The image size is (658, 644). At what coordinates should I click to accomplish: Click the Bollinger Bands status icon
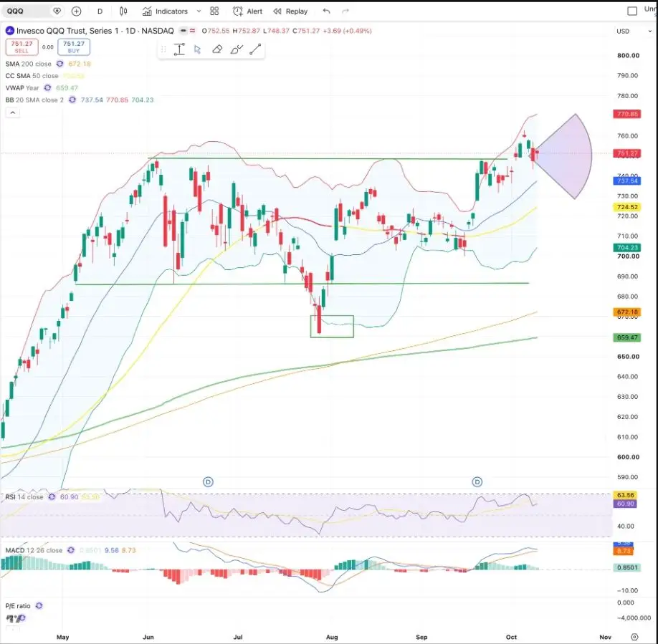(72, 100)
